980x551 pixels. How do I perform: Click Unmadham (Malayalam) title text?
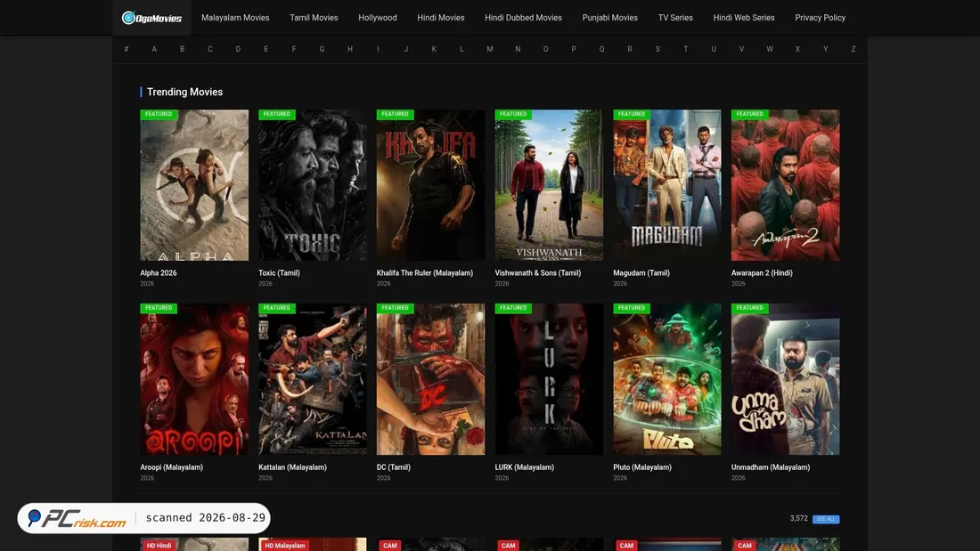771,467
